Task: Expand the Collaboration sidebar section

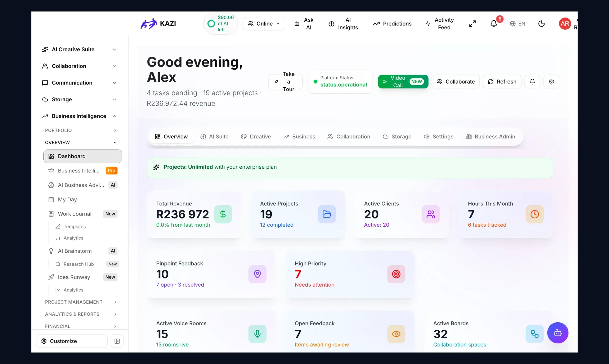Action: (79, 66)
